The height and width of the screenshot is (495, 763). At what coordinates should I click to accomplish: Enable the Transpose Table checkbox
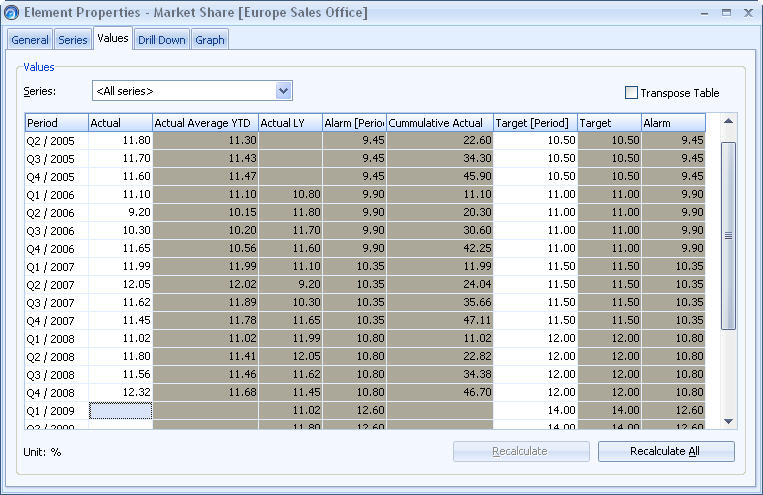click(x=631, y=92)
